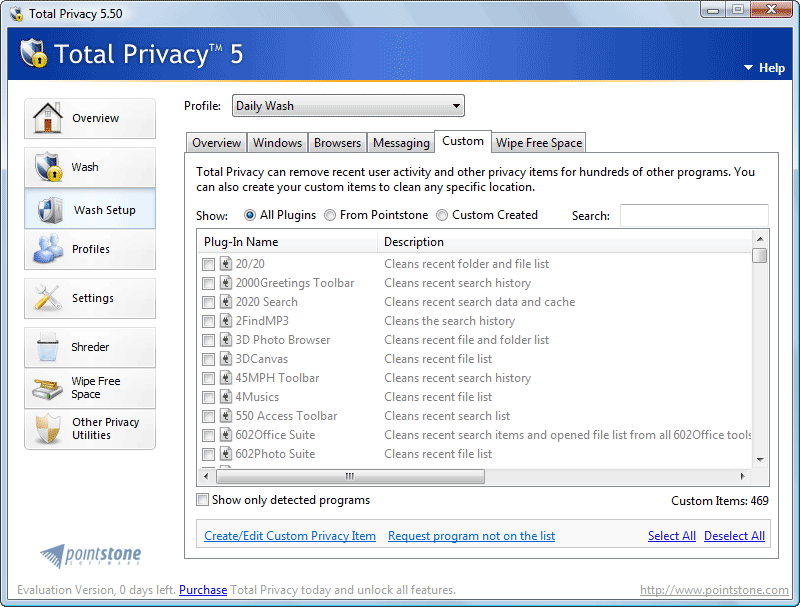Enable the 2020 Search plug-in checkbox
This screenshot has height=607, width=800.
208,302
